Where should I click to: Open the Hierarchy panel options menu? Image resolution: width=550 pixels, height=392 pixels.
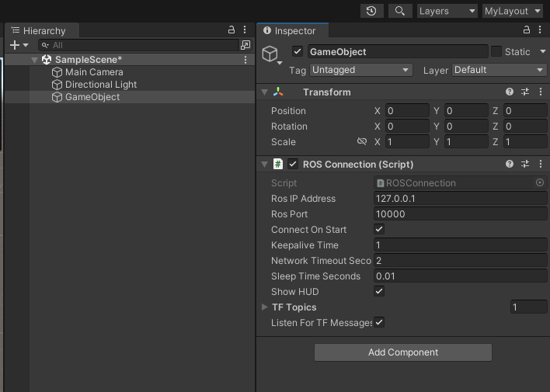[245, 29]
